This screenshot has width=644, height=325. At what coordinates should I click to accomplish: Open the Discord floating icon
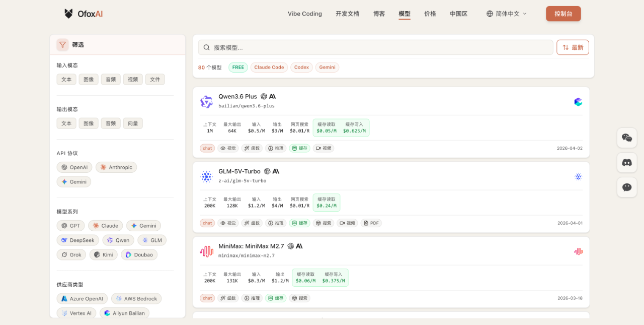point(627,162)
